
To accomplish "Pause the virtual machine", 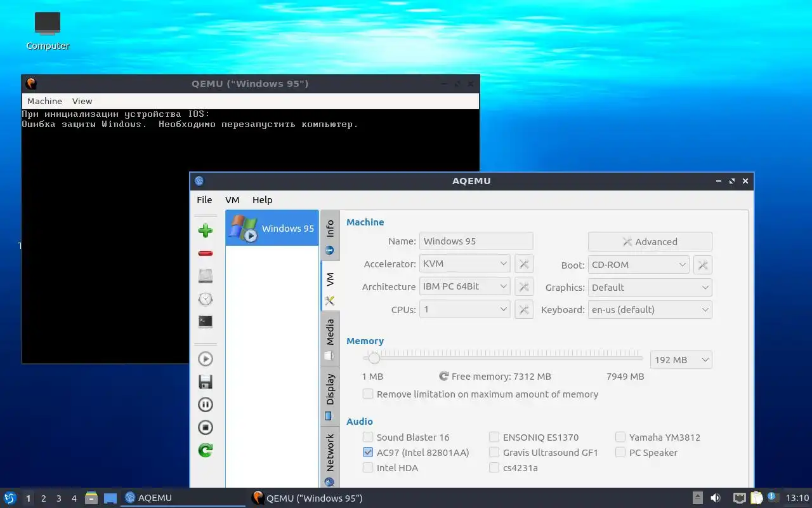I will 206,404.
